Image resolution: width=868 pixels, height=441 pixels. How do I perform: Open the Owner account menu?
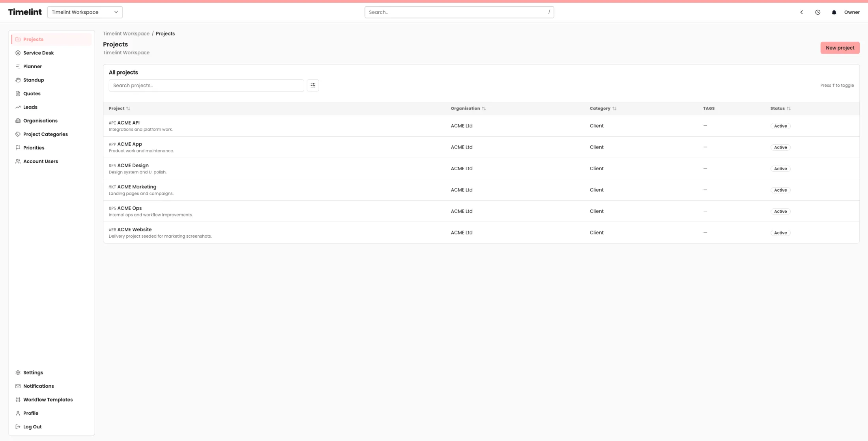[x=852, y=12]
